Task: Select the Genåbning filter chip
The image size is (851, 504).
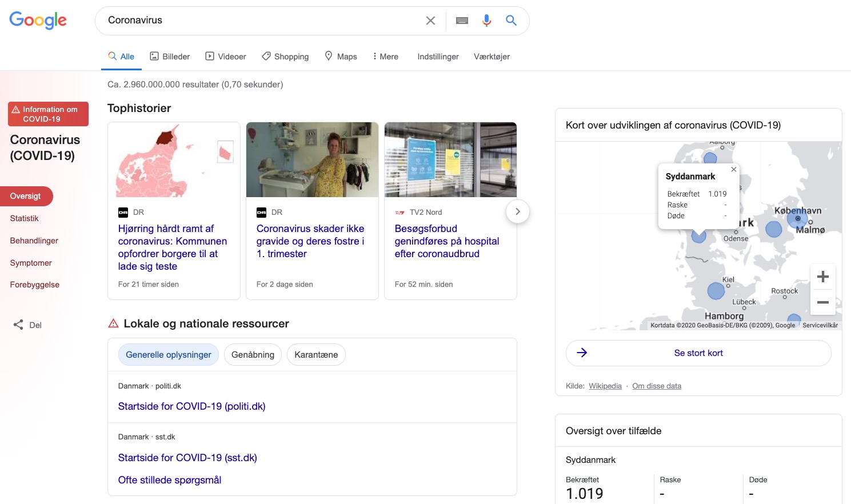Action: click(253, 354)
